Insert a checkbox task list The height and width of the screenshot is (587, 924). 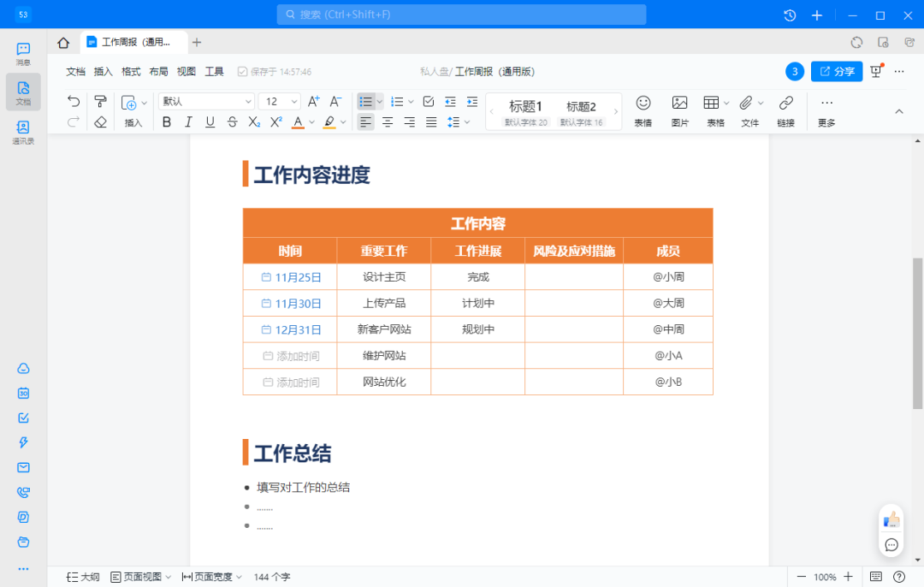click(429, 102)
